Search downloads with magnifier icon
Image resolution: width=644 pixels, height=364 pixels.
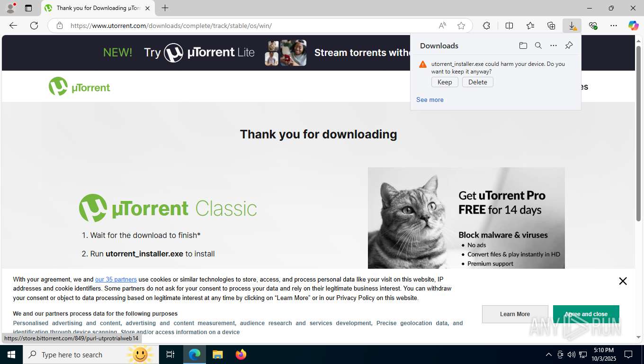point(538,45)
